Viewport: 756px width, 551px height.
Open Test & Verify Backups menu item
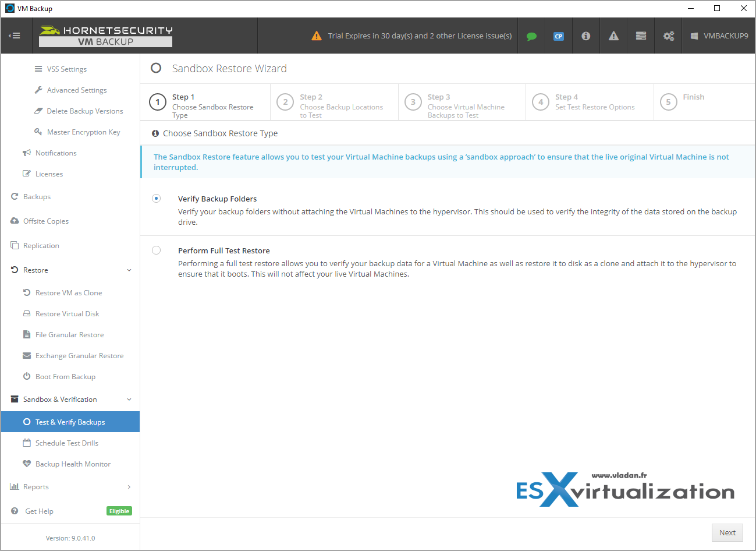point(70,422)
